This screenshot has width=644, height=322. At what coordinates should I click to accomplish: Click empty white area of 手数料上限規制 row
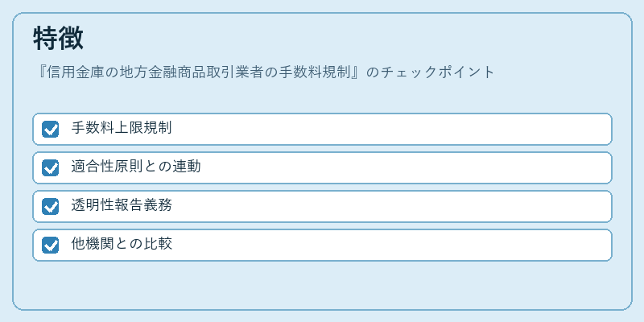coord(390,129)
